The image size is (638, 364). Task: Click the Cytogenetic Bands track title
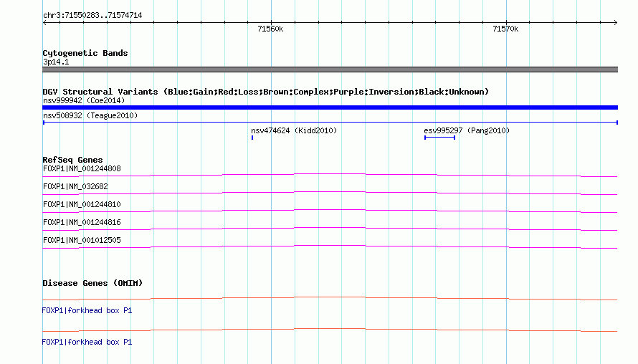click(85, 53)
